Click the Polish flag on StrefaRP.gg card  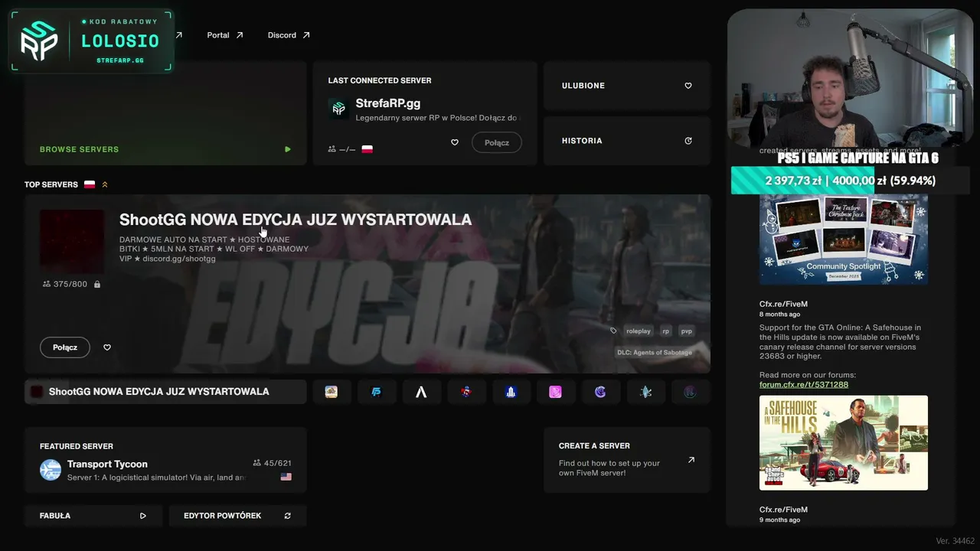point(367,149)
